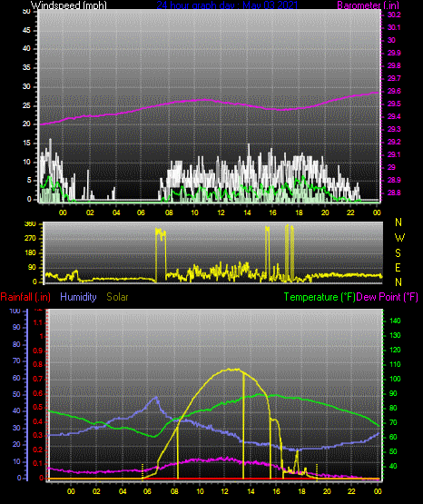This screenshot has height=504, width=423.
Task: Click 5 on the windspeed axis
Action: click(x=29, y=181)
